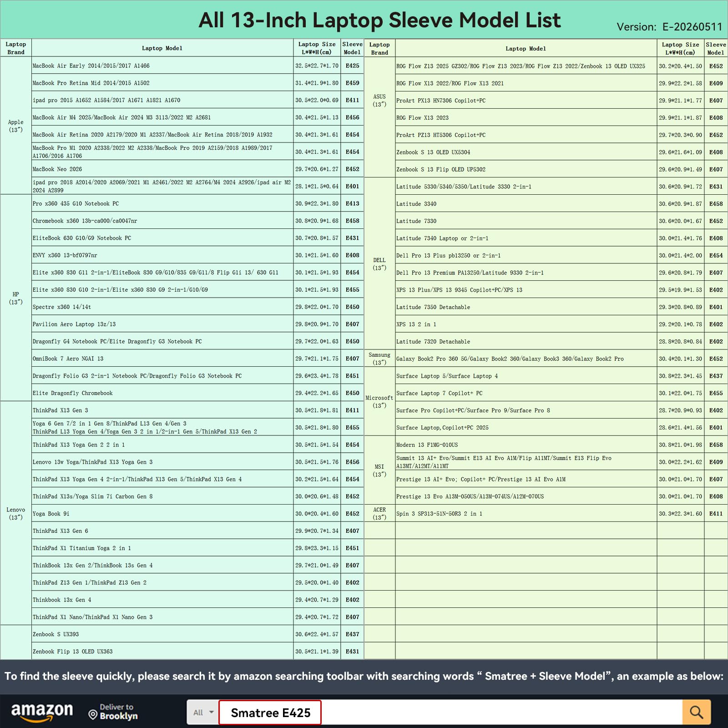Select the "MSI (13″)" brand cell
Screen dimensions: 728x728
(379, 470)
